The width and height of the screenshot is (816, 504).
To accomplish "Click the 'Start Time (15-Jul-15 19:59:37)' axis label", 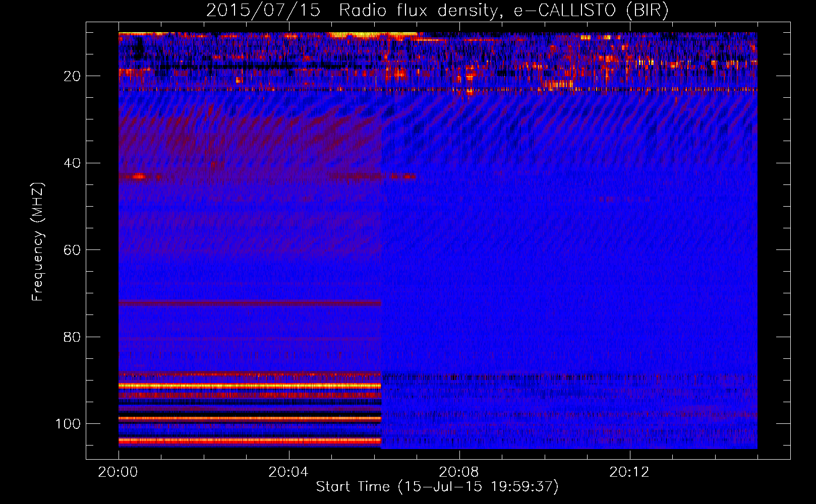I will coord(437,487).
